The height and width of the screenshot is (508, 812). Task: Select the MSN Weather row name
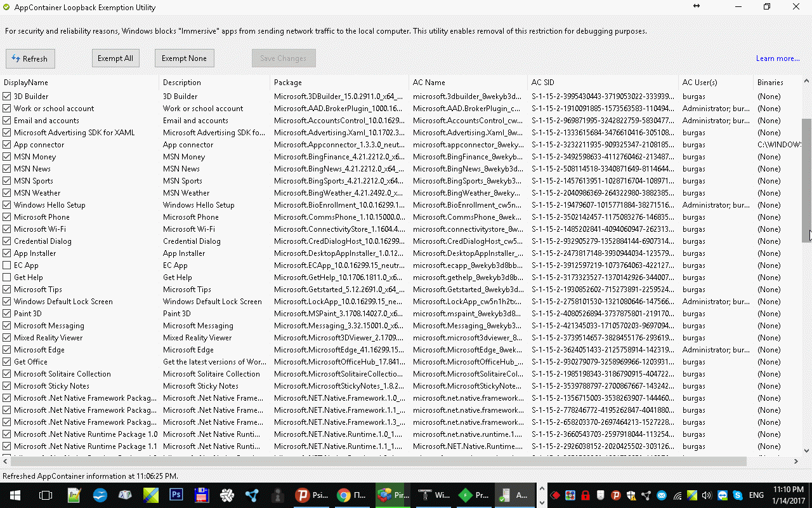pos(37,193)
